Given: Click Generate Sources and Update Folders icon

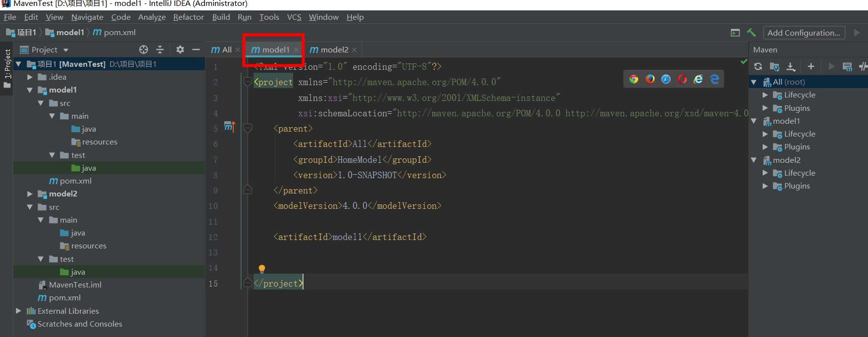Looking at the screenshot, I should click(775, 66).
